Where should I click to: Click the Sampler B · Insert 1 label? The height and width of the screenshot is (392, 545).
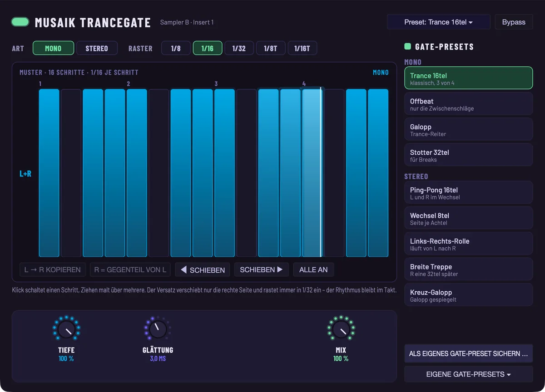[187, 22]
